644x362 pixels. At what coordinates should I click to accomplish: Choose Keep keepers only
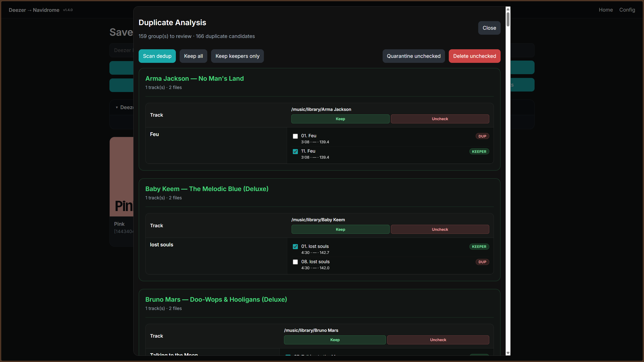coord(237,56)
